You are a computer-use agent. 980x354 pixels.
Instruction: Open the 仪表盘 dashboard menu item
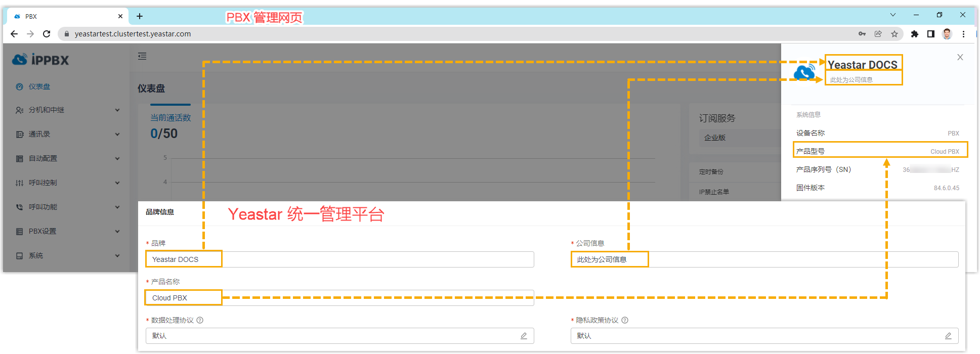click(39, 86)
